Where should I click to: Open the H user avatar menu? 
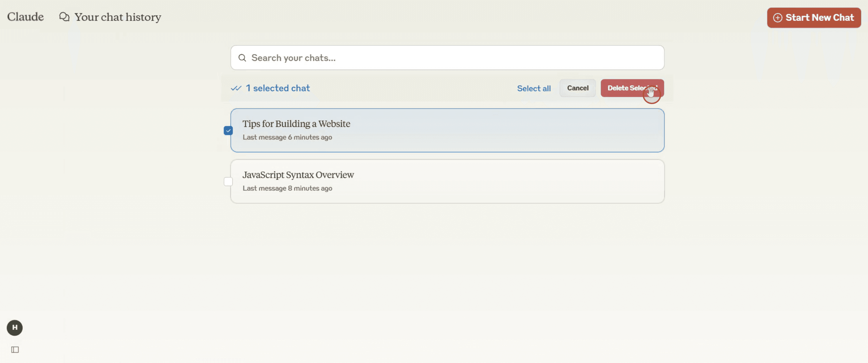(14, 327)
